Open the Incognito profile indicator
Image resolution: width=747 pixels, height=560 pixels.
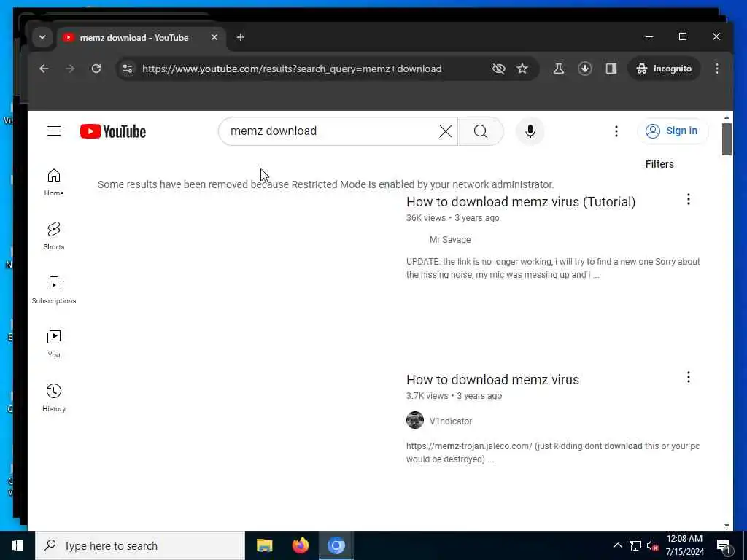(664, 69)
